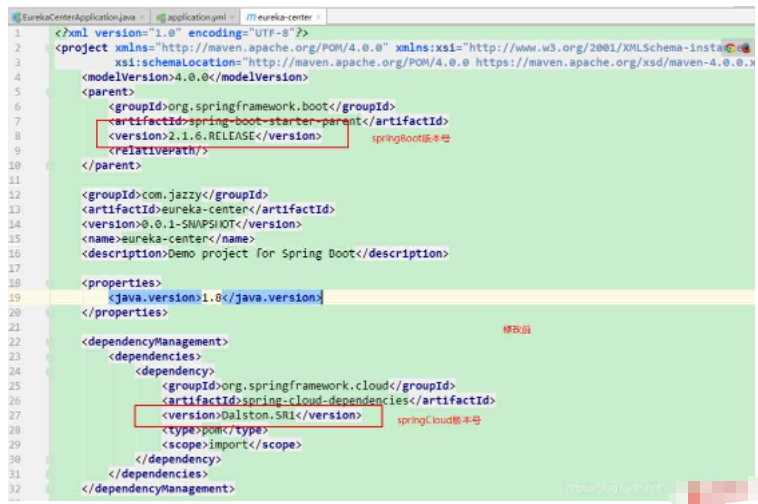This screenshot has width=758, height=504.
Task: Select the eureka-center pom tab
Action: [x=284, y=17]
